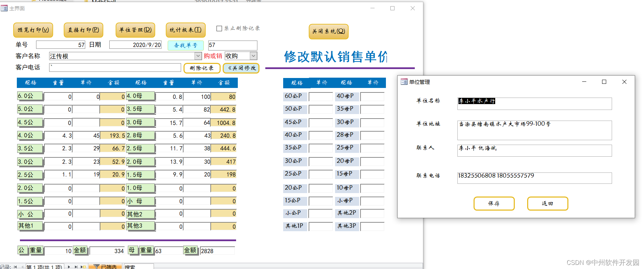Screen dimensions: 644x269
Task: Close the 单位管理 dialog window
Action: (x=624, y=82)
